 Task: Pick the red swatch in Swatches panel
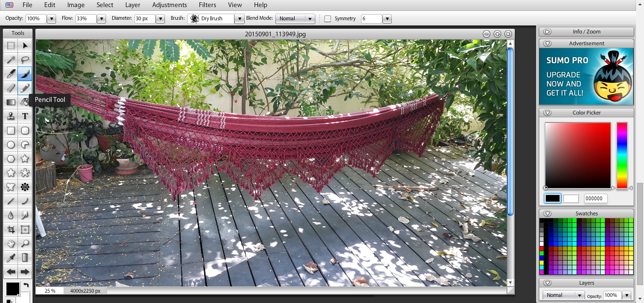click(x=542, y=248)
